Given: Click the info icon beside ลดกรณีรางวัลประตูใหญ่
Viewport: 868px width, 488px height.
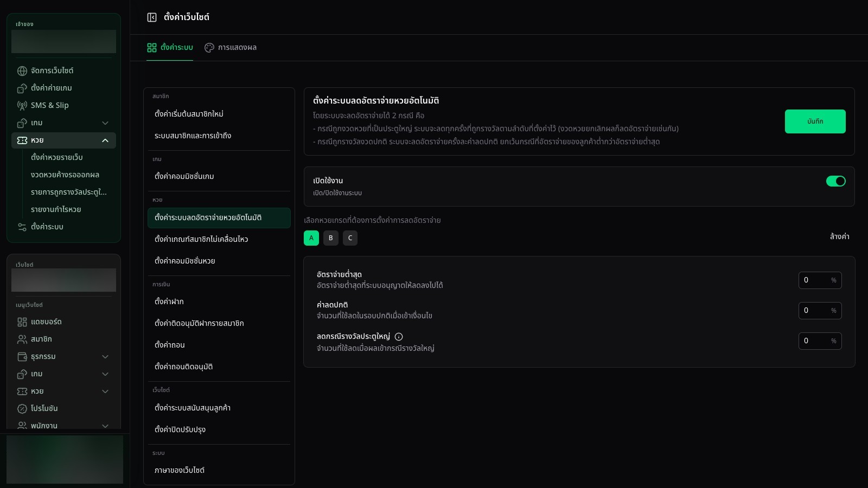Looking at the screenshot, I should pyautogui.click(x=399, y=337).
